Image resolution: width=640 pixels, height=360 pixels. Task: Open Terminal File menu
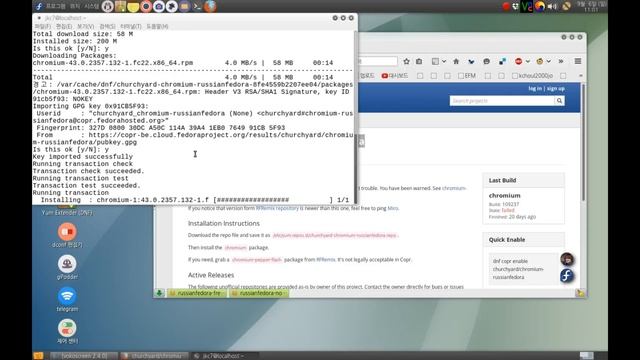(42, 27)
